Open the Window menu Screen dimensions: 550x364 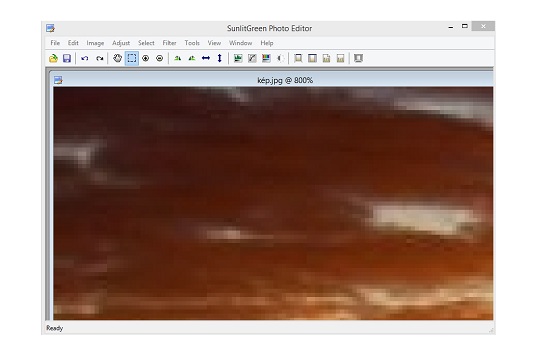240,43
